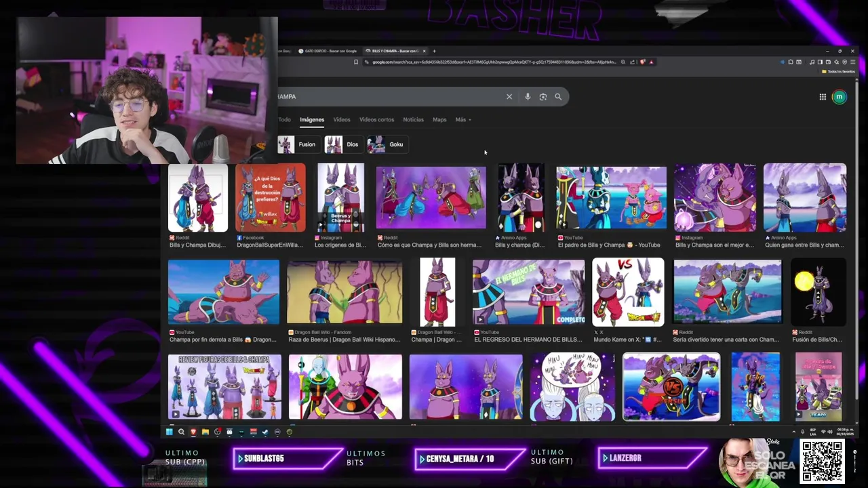
Task: Open the Los orígenes de Bi... Instagram image
Action: click(x=340, y=198)
